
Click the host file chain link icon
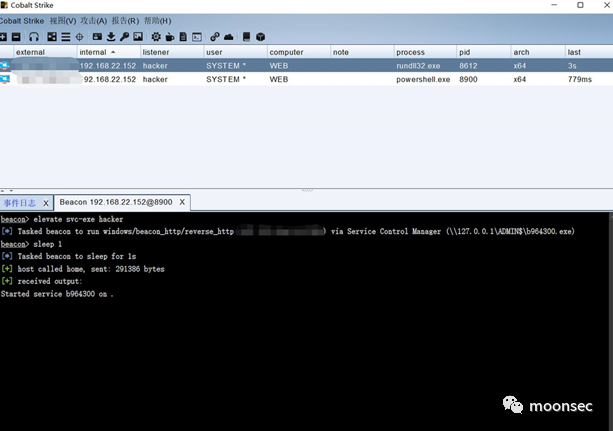[x=215, y=37]
